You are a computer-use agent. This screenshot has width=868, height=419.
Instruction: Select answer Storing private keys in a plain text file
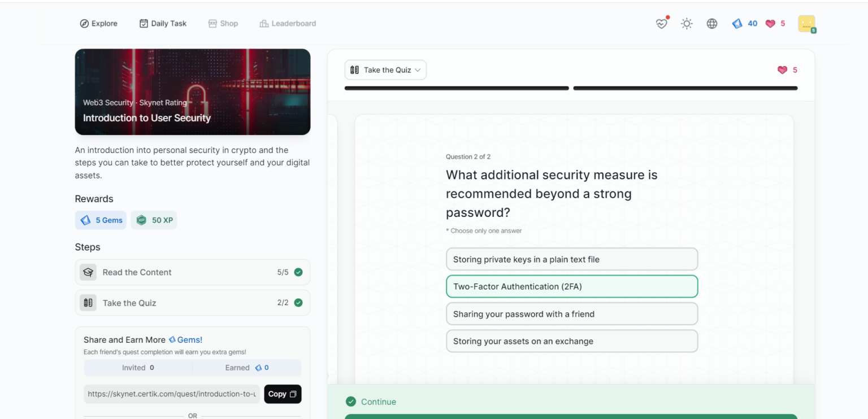pos(572,259)
